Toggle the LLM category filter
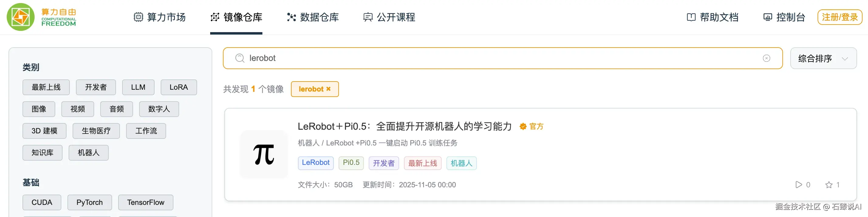 (138, 87)
